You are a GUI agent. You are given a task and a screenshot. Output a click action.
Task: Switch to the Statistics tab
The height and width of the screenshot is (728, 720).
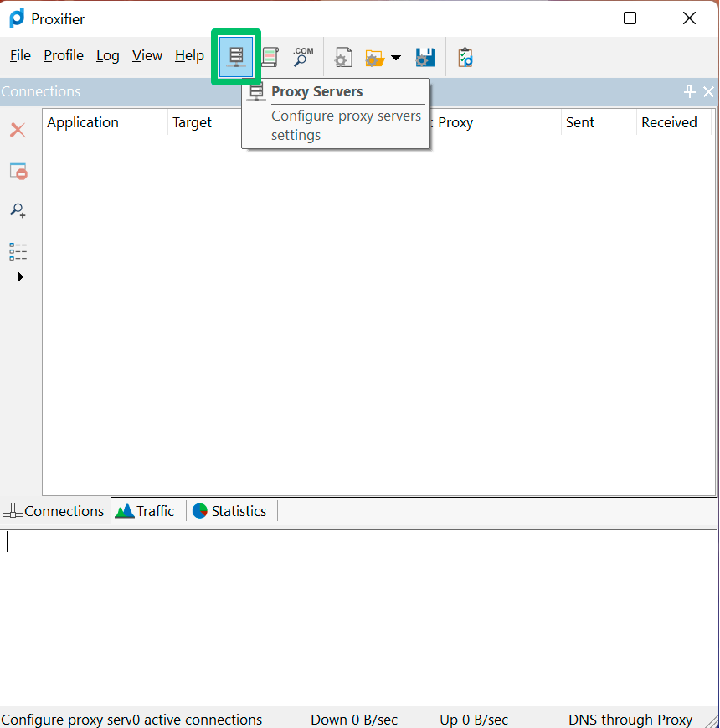tap(230, 511)
